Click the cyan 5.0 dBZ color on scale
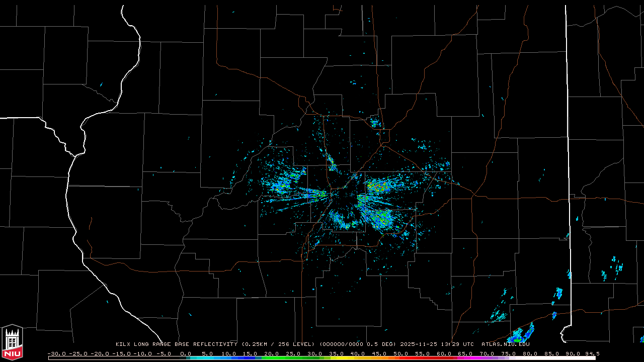This screenshot has height=362, width=644. (207, 358)
